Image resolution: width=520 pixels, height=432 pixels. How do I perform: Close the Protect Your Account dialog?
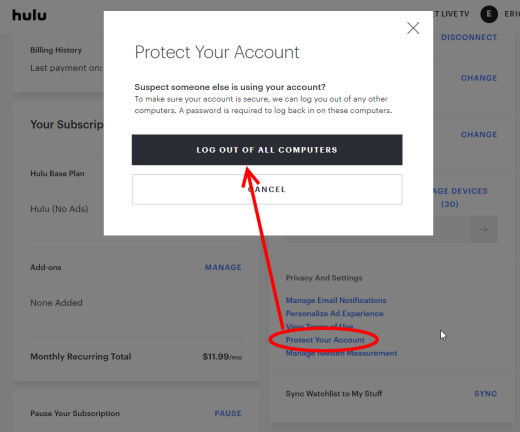click(413, 28)
